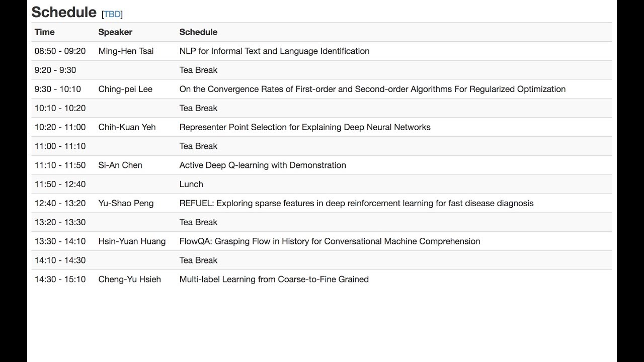Select the Ching-pei Lee speaker name
This screenshot has height=362, width=644.
point(125,89)
